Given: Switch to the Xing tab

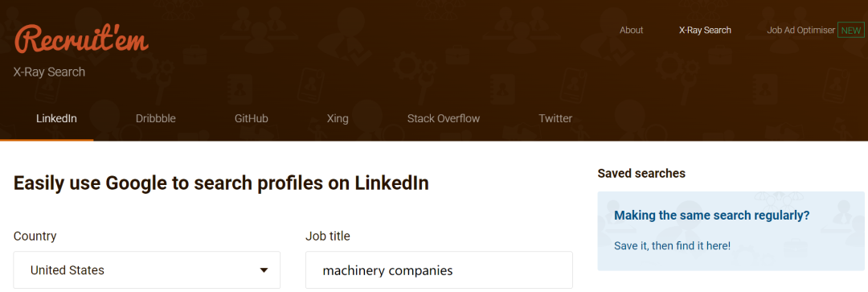Looking at the screenshot, I should 338,118.
